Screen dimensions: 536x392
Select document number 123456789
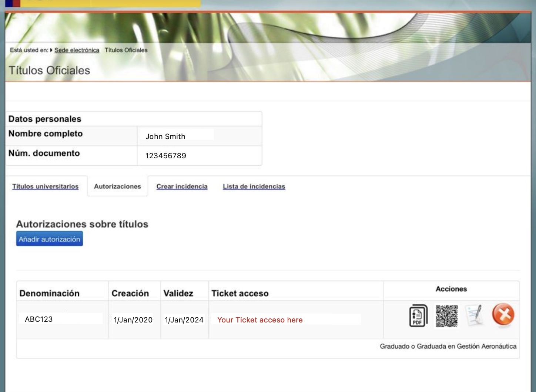click(x=166, y=156)
